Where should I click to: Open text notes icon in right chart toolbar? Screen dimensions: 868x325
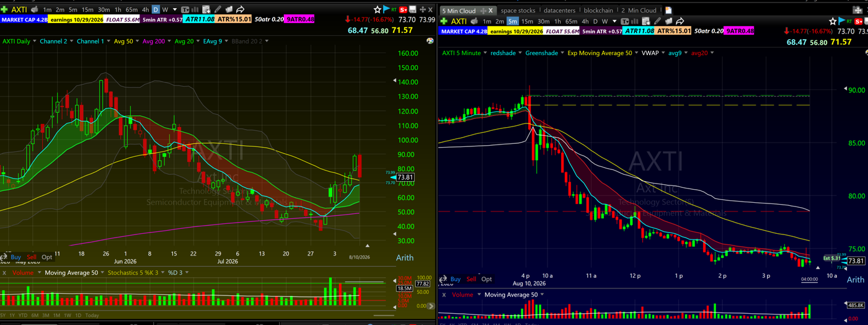tap(625, 21)
